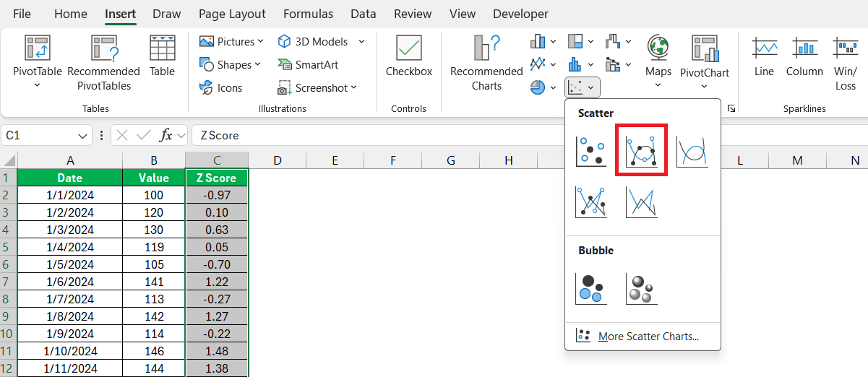Choose basic Scatter chart with markers only
The image size is (868, 377).
(x=590, y=150)
